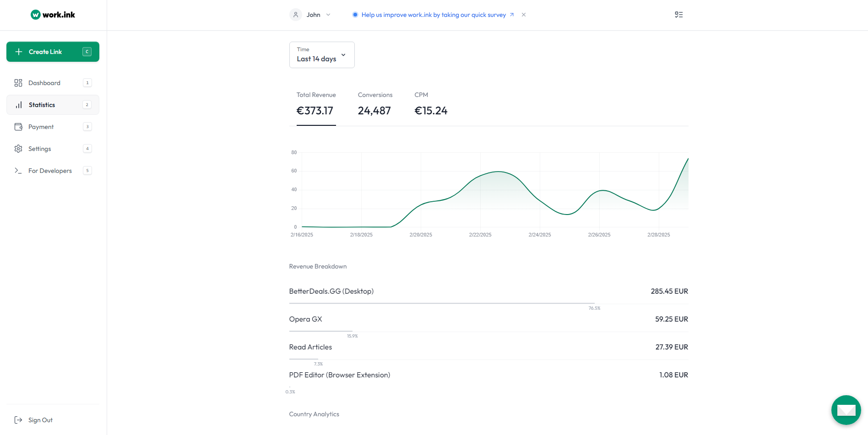Viewport: 868px width, 435px height.
Task: Click the Payment wallet icon
Action: 18,127
